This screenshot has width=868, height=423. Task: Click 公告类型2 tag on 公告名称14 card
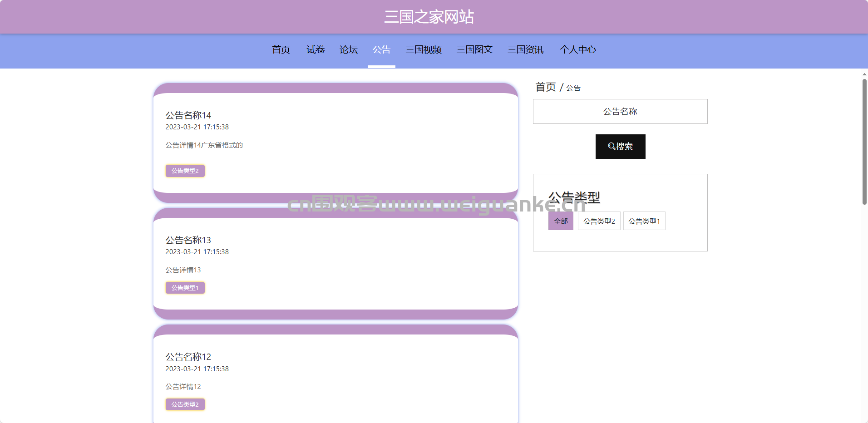pos(185,171)
